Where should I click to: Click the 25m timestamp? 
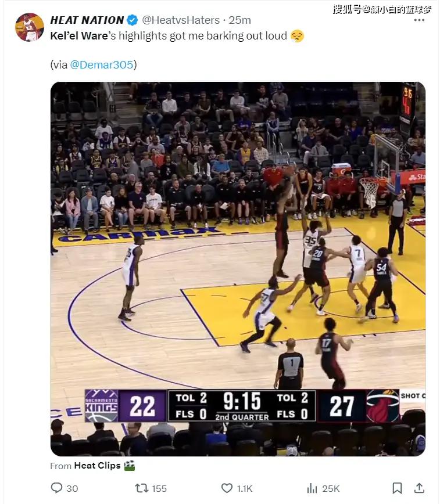pos(239,20)
